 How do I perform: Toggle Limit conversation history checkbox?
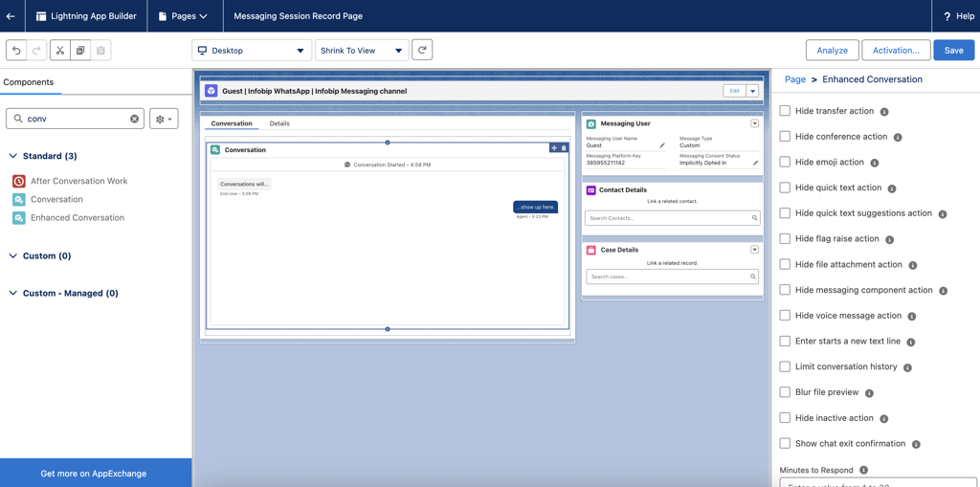(x=785, y=367)
